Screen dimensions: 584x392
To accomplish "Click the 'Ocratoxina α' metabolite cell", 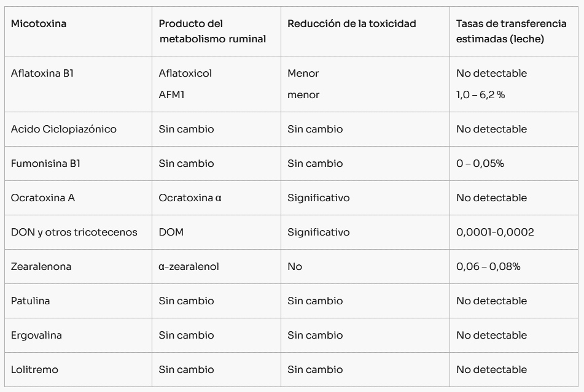I will (x=190, y=198).
